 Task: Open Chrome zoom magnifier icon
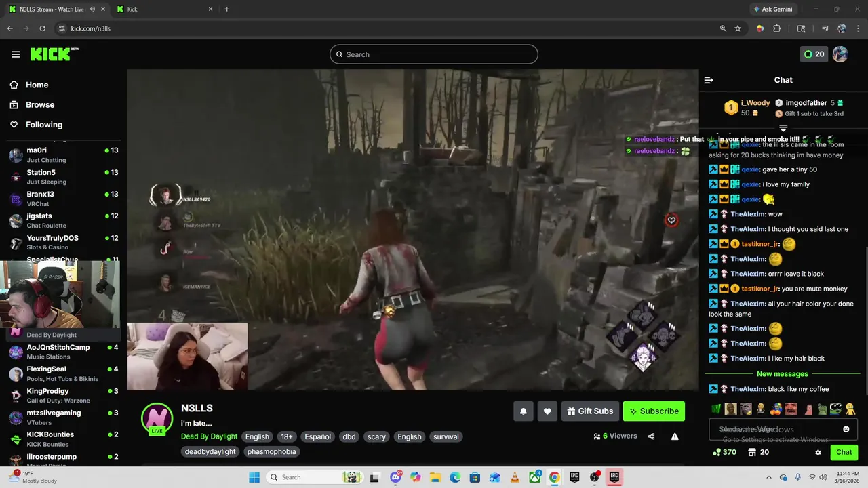pos(723,28)
